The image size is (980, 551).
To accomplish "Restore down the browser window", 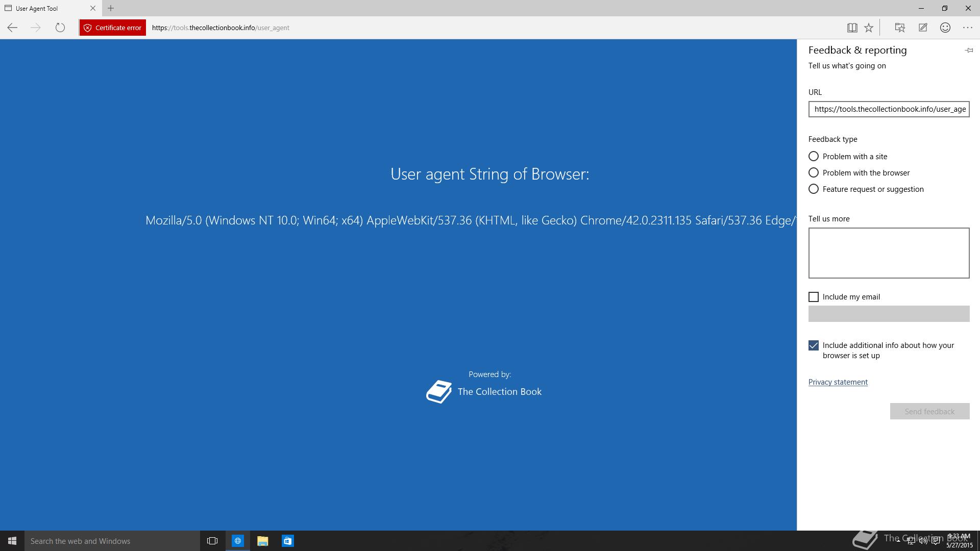I will coord(945,8).
